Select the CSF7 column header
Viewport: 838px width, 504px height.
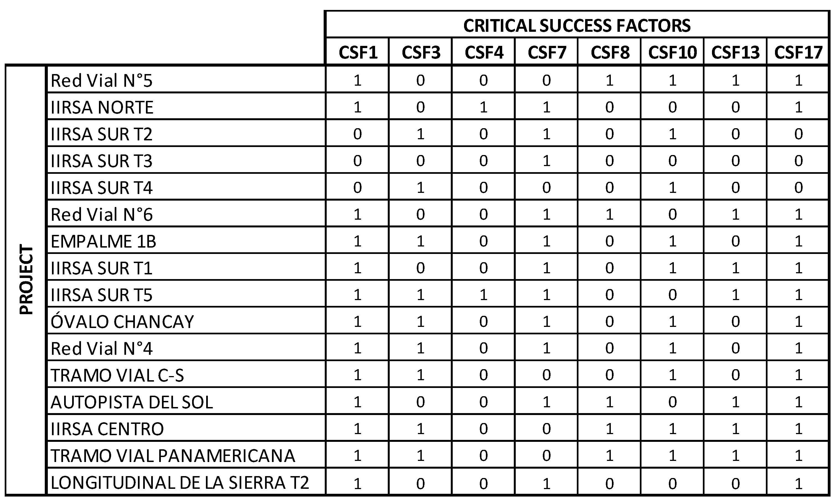(x=546, y=52)
